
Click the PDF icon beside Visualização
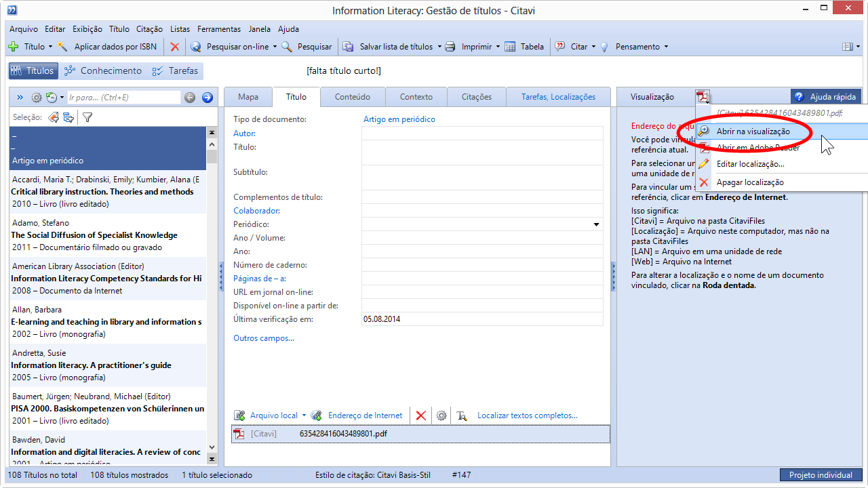[x=703, y=97]
